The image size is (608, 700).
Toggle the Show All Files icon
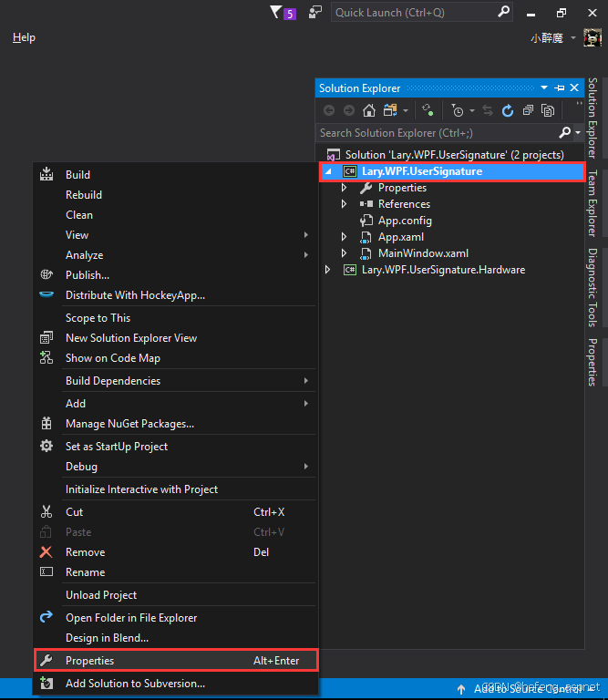548,110
